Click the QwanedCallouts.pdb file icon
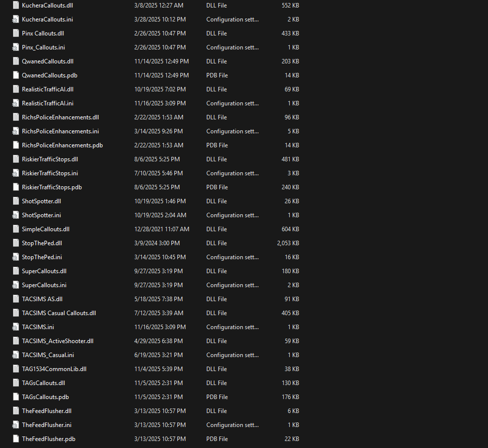 pos(16,75)
